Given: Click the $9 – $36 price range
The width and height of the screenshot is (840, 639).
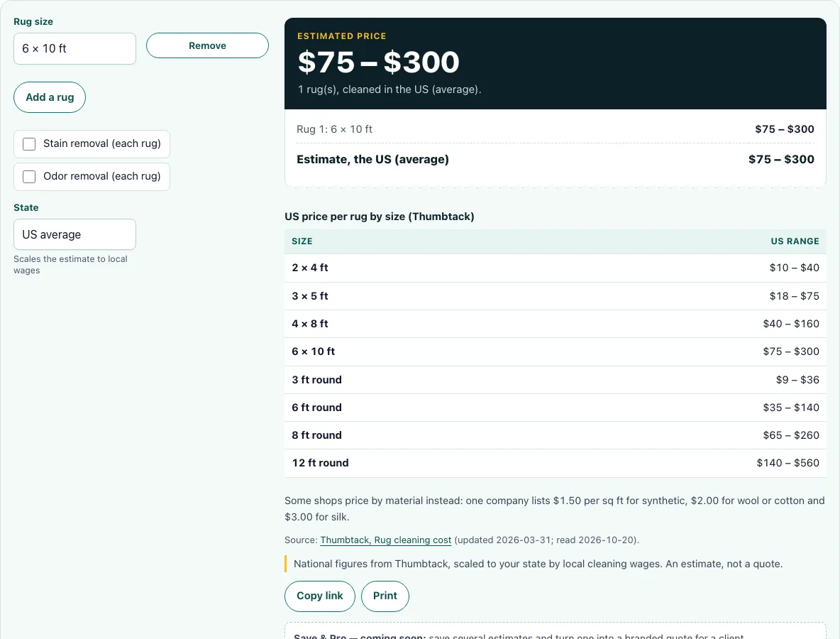Looking at the screenshot, I should point(797,380).
